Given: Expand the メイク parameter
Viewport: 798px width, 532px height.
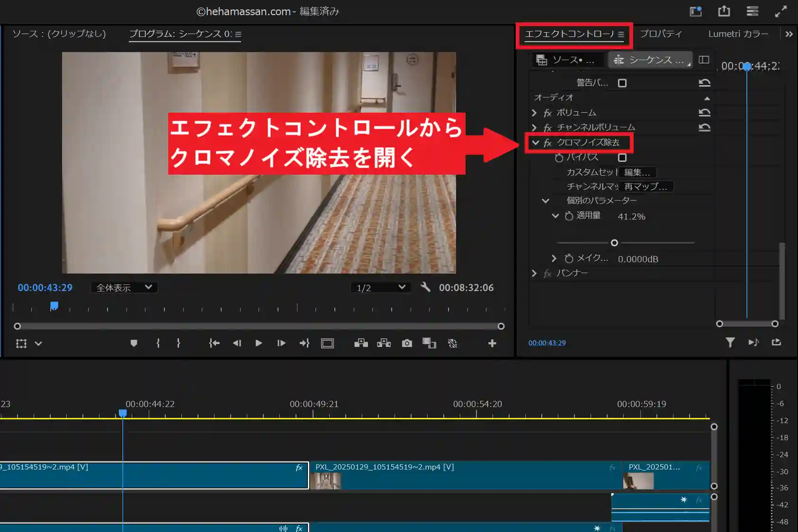Looking at the screenshot, I should [554, 258].
